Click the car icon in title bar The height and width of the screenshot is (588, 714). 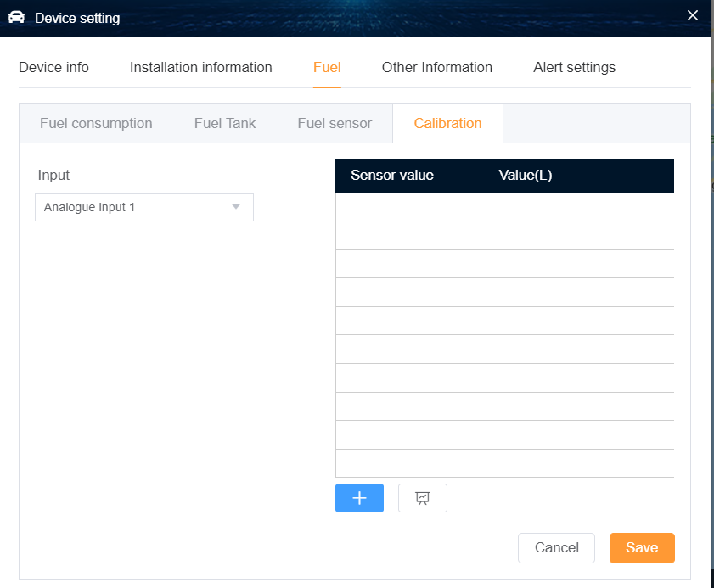pyautogui.click(x=16, y=17)
